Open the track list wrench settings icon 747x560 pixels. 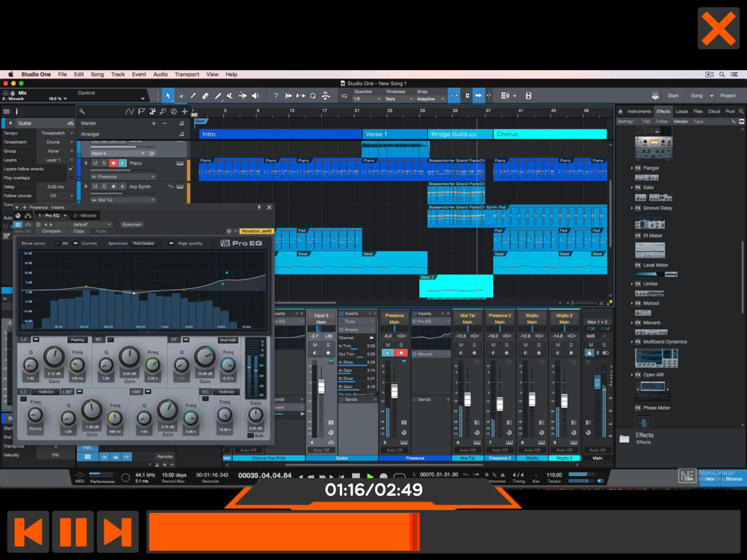tap(82, 111)
